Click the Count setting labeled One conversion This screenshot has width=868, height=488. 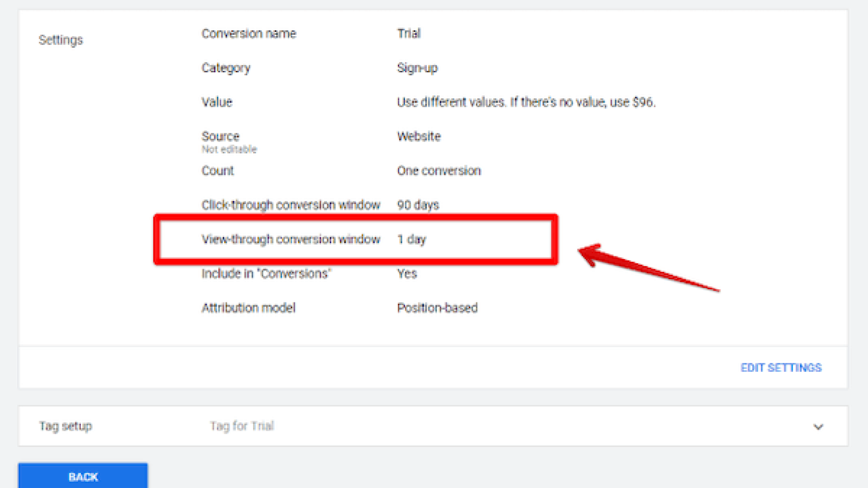pyautogui.click(x=439, y=171)
